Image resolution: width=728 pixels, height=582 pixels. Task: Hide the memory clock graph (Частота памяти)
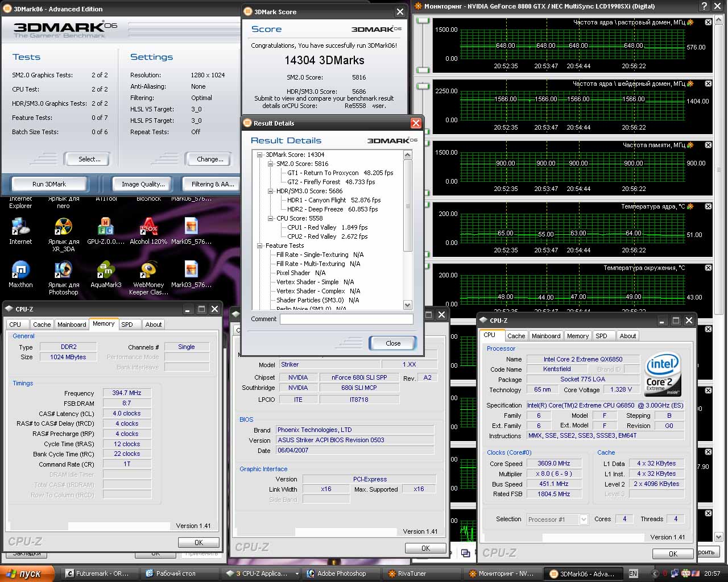pyautogui.click(x=708, y=145)
